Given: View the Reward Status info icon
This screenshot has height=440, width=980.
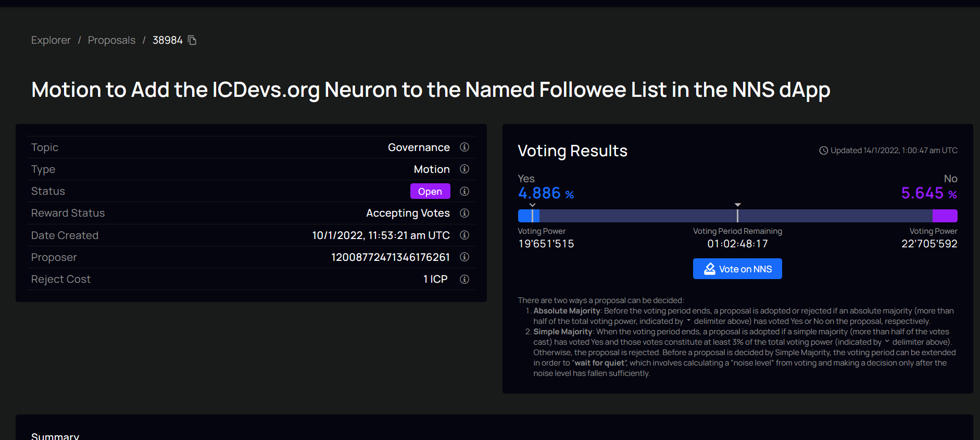Looking at the screenshot, I should [464, 213].
